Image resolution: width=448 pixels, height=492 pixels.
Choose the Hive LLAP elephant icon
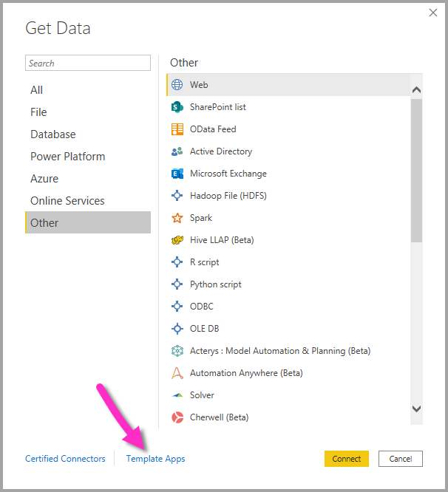pos(177,240)
